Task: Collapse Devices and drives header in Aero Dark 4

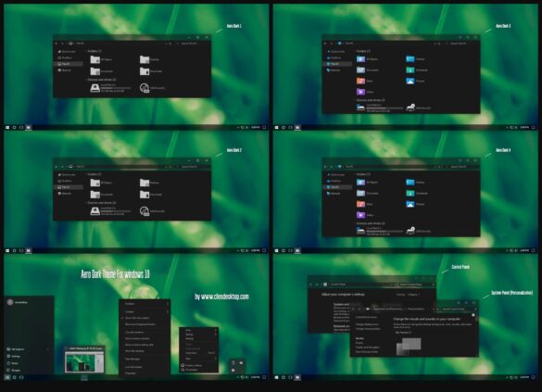Action: pos(371,223)
